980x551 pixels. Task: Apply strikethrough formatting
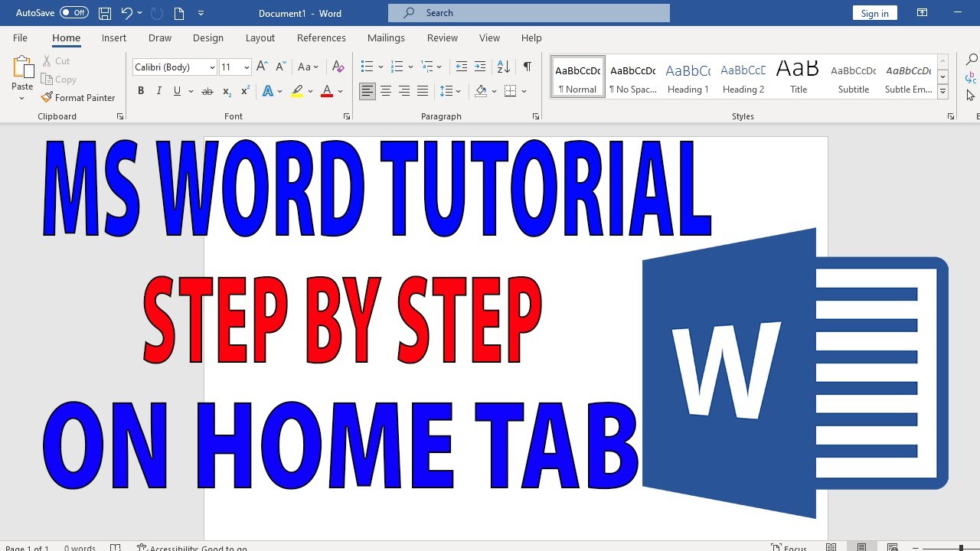[x=207, y=91]
